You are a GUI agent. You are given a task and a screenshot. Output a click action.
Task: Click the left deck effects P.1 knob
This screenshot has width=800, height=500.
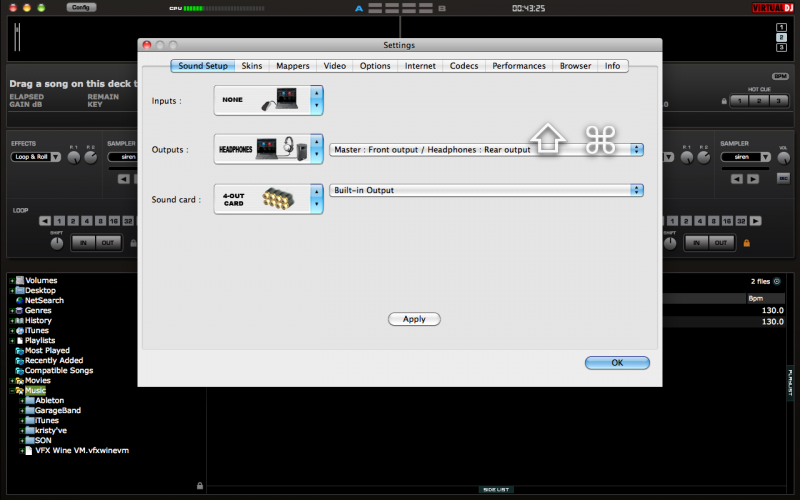click(73, 157)
